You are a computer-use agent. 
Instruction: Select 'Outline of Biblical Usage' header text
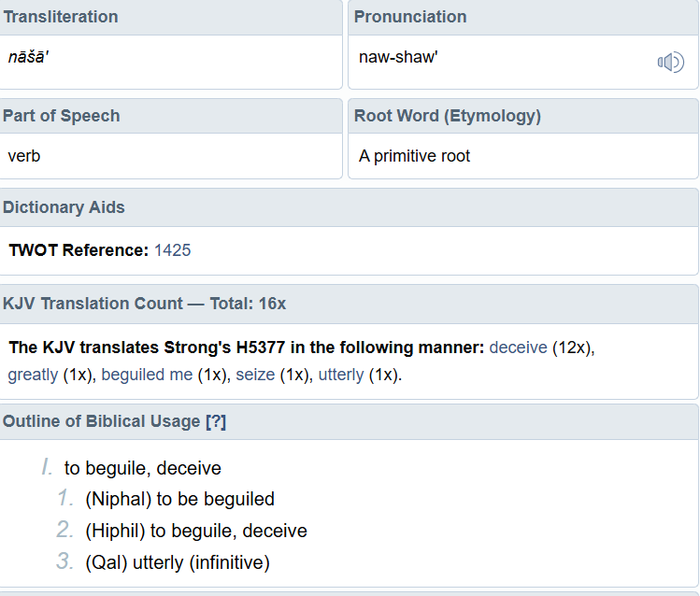tap(101, 421)
